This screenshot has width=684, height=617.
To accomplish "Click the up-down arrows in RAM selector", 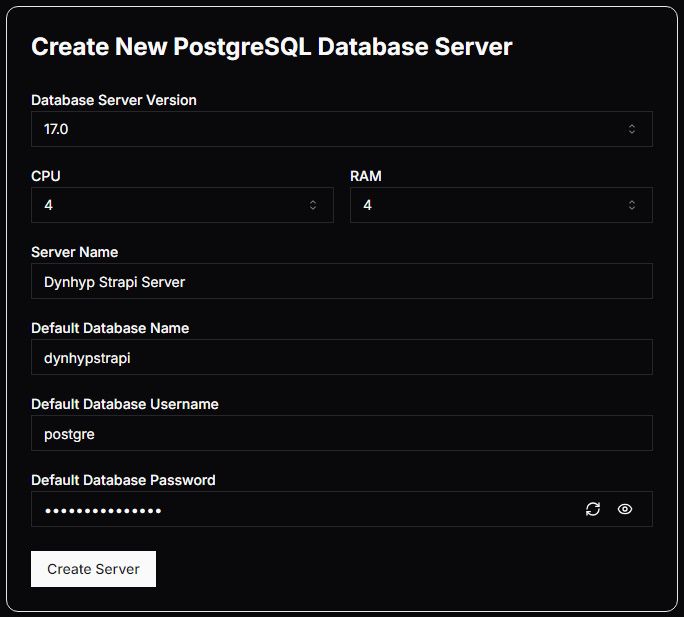I will coord(631,205).
